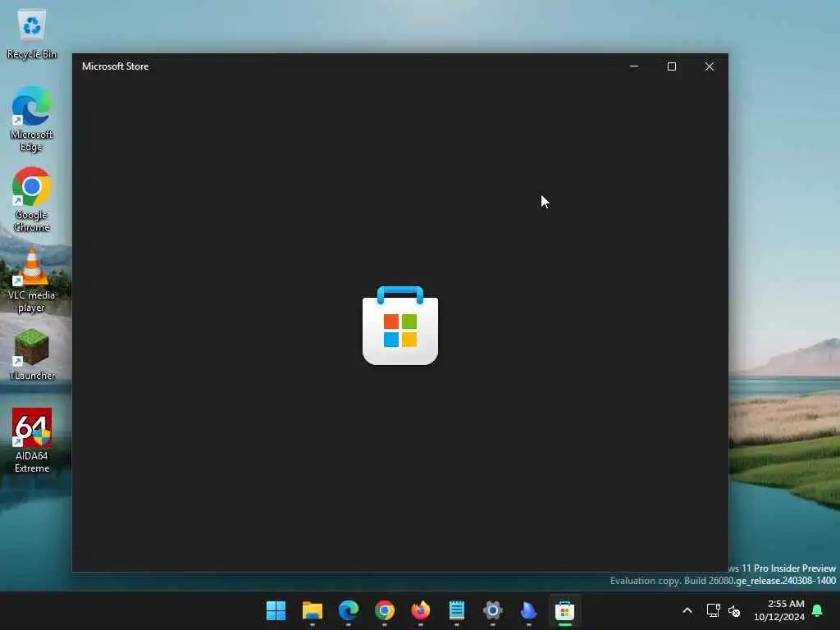Open the notification bell icon
Viewport: 840px width, 630px height.
818,610
